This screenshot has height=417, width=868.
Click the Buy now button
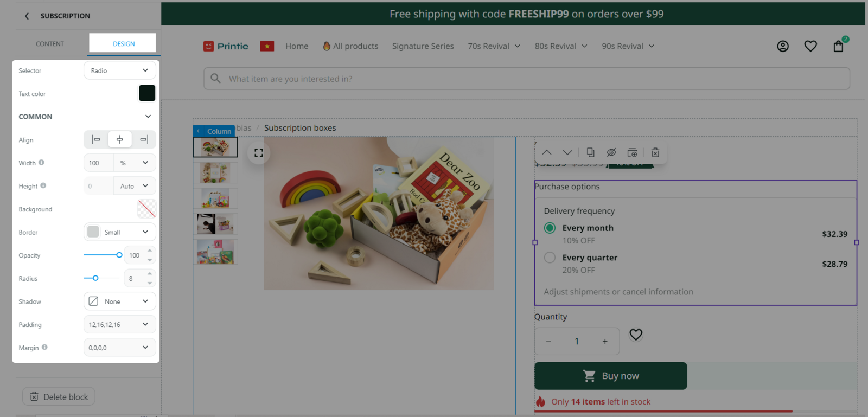click(x=610, y=376)
